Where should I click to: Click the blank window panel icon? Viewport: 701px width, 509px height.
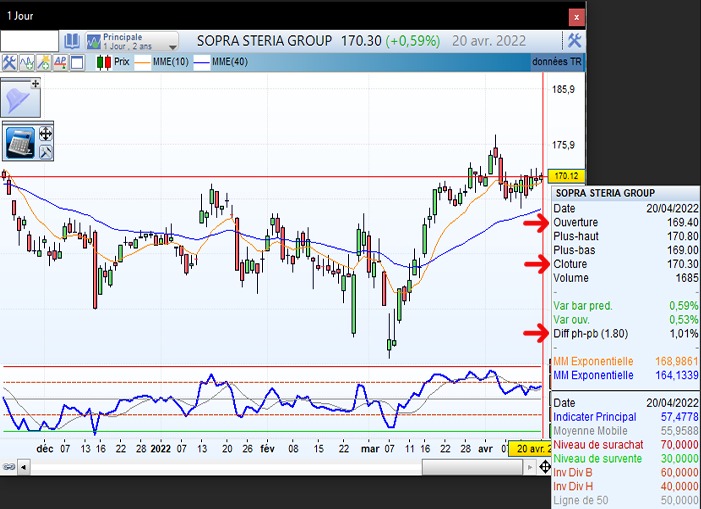pyautogui.click(x=77, y=62)
